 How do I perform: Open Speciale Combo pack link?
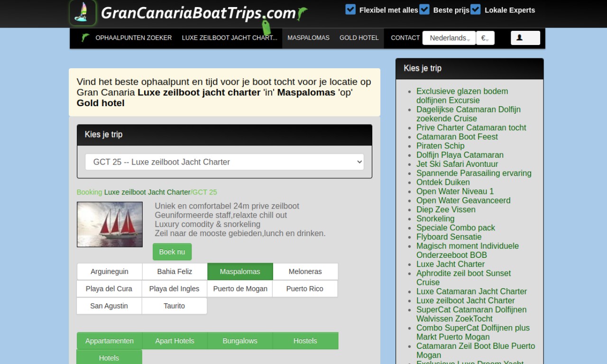click(456, 227)
